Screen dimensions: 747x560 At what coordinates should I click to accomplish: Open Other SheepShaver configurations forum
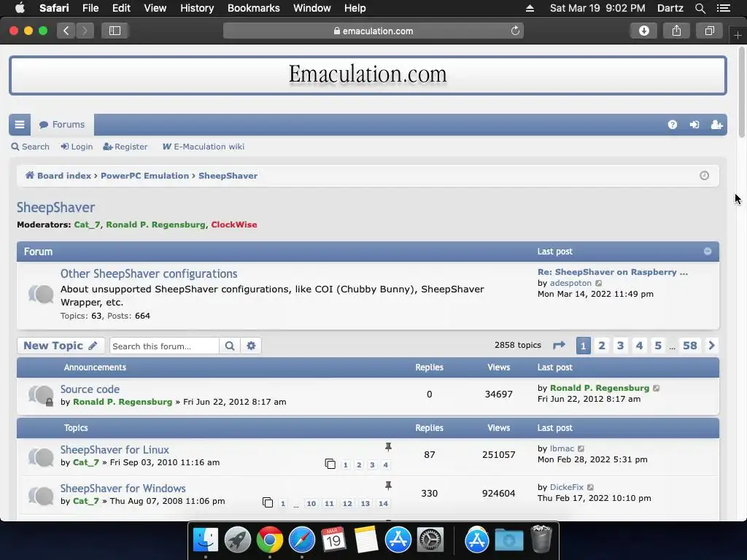pos(149,274)
